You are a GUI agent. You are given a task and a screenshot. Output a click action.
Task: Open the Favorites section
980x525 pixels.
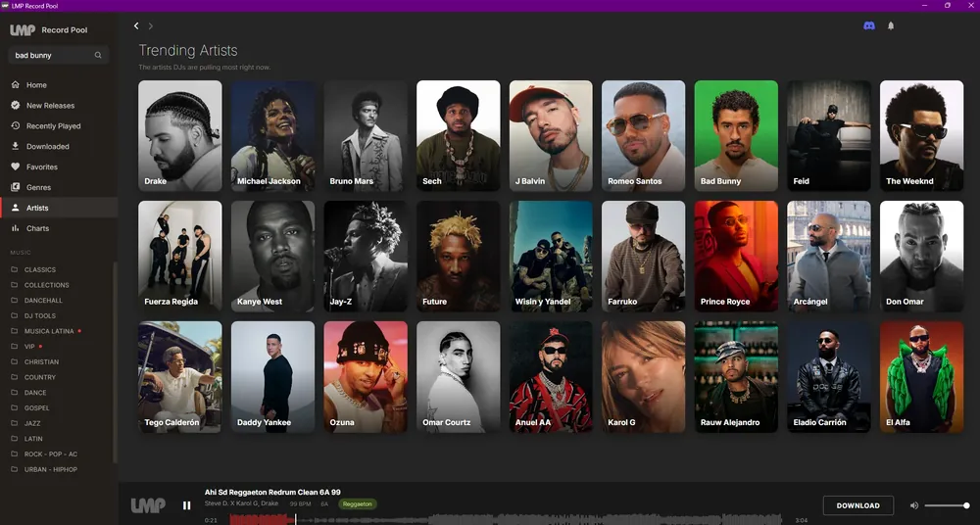pos(42,167)
